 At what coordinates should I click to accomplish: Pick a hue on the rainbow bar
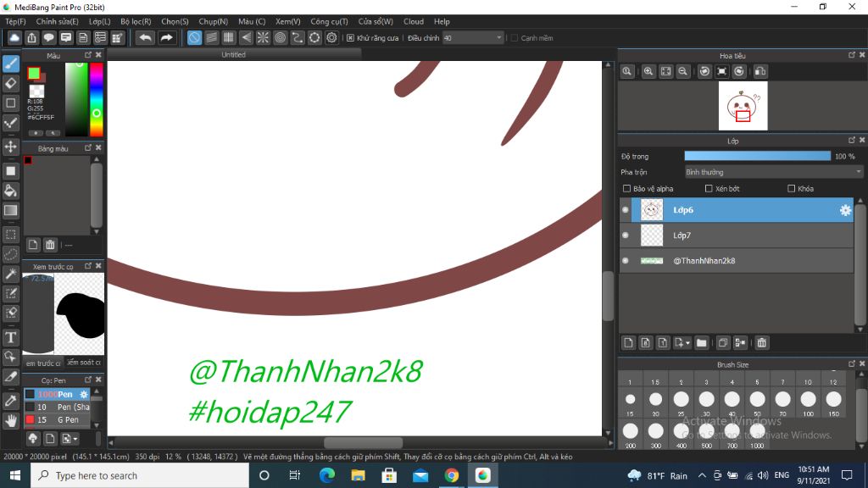pos(97,100)
